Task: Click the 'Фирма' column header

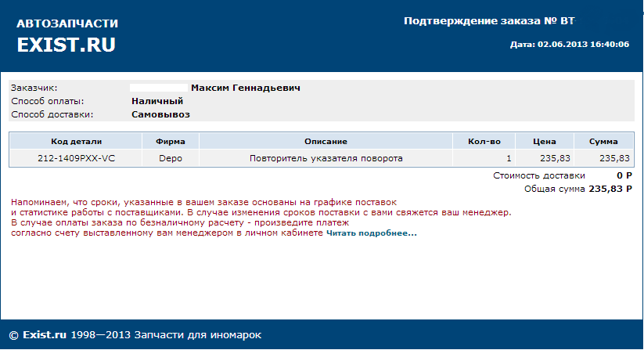Action: [x=171, y=142]
